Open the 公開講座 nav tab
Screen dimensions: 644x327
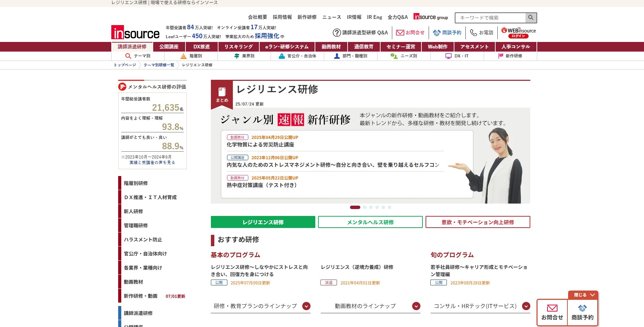click(x=169, y=47)
